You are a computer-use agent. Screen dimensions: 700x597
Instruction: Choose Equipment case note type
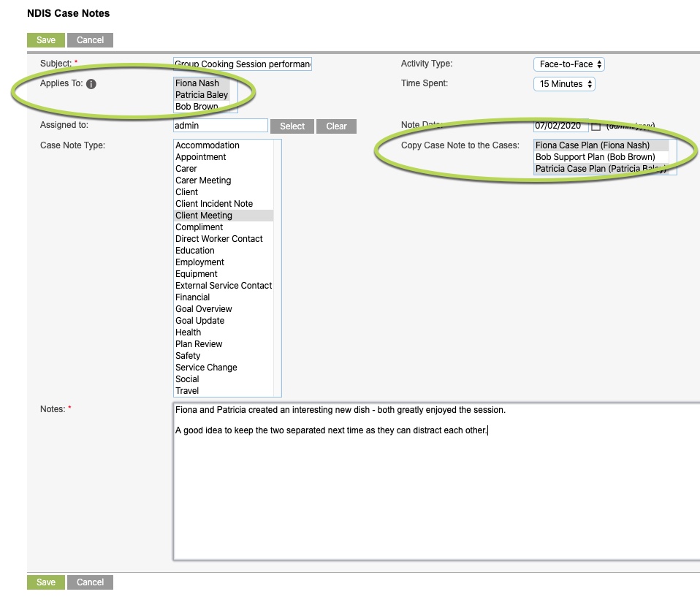(224, 274)
